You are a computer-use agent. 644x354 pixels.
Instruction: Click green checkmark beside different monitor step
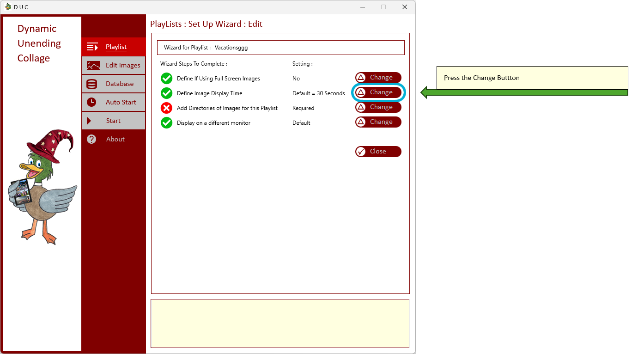[x=166, y=122]
